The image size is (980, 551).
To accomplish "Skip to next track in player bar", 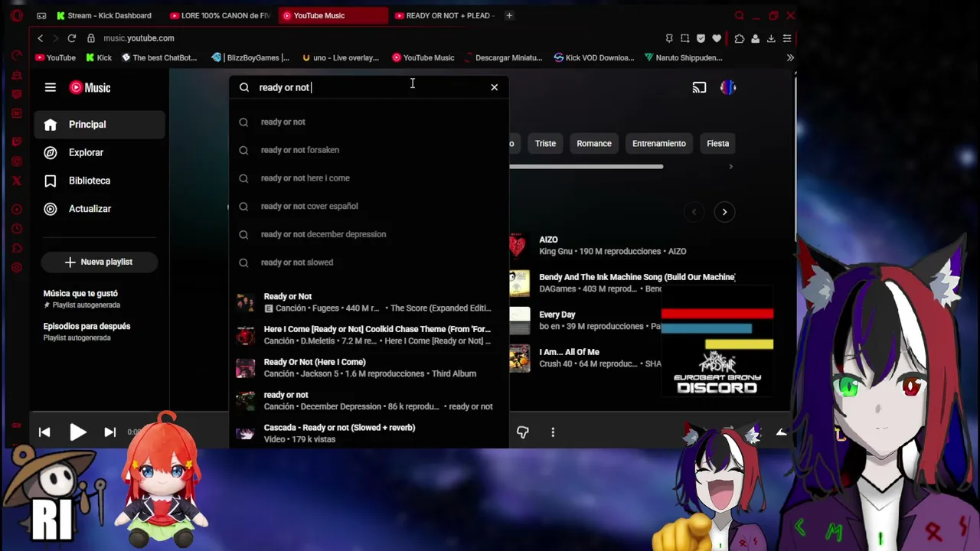I will pos(110,432).
